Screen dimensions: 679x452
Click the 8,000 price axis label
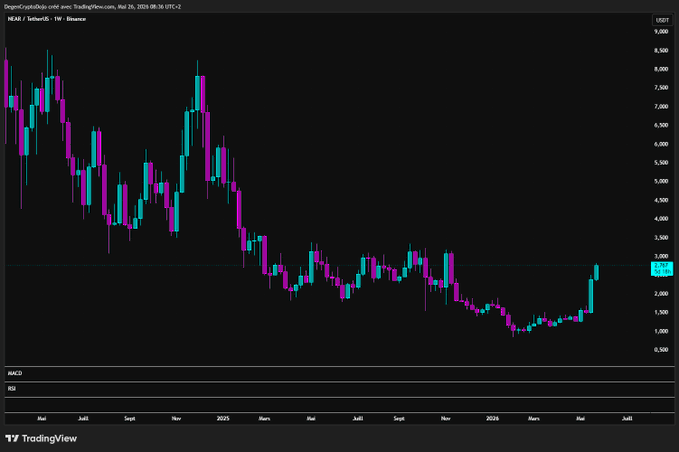[x=661, y=69]
